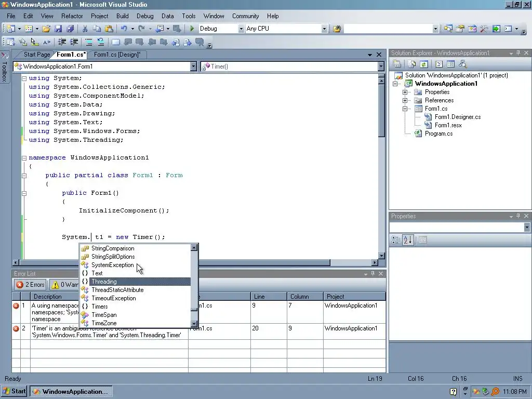The width and height of the screenshot is (532, 399).
Task: Click the Decrease Indent icon
Action: tap(62, 42)
